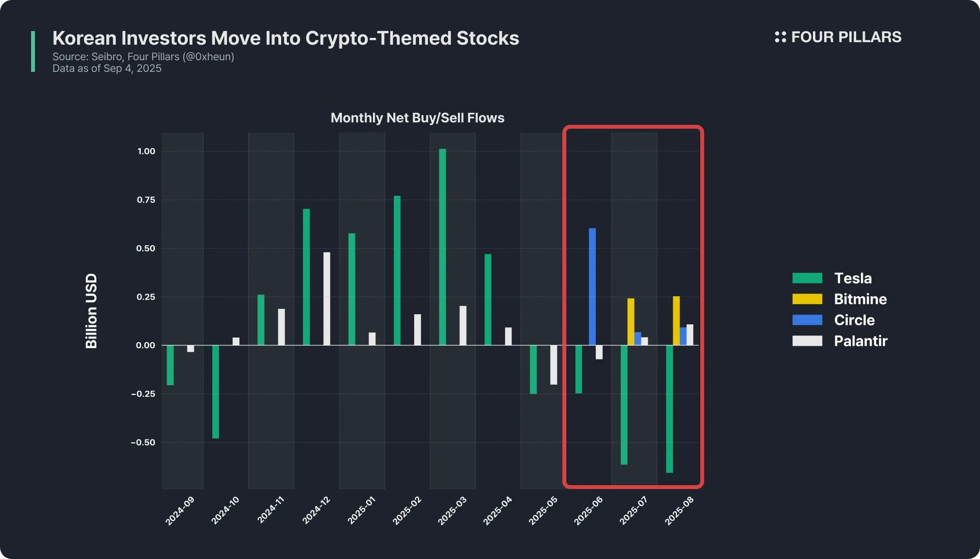Click the yellow Bitmine legend swatch
The height and width of the screenshot is (559, 980).
(x=807, y=299)
